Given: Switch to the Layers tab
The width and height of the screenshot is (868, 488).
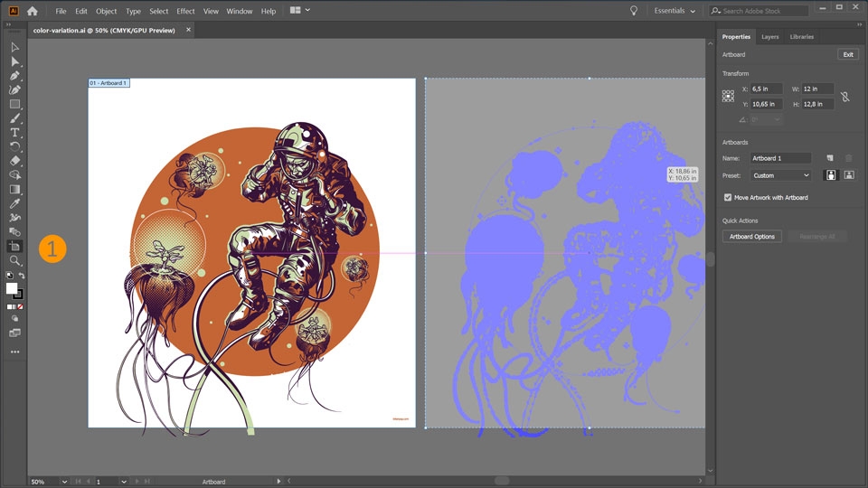Looking at the screenshot, I should pos(770,36).
